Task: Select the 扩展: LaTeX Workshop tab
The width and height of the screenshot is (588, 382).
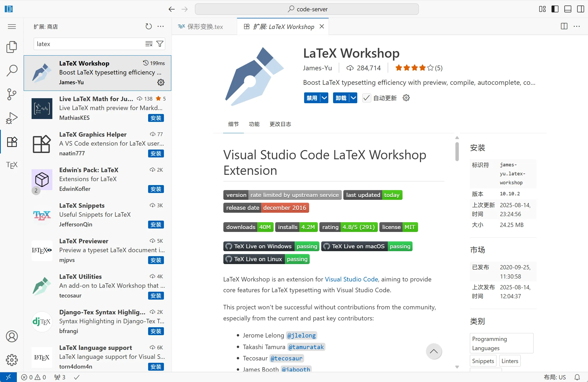Action: click(283, 27)
